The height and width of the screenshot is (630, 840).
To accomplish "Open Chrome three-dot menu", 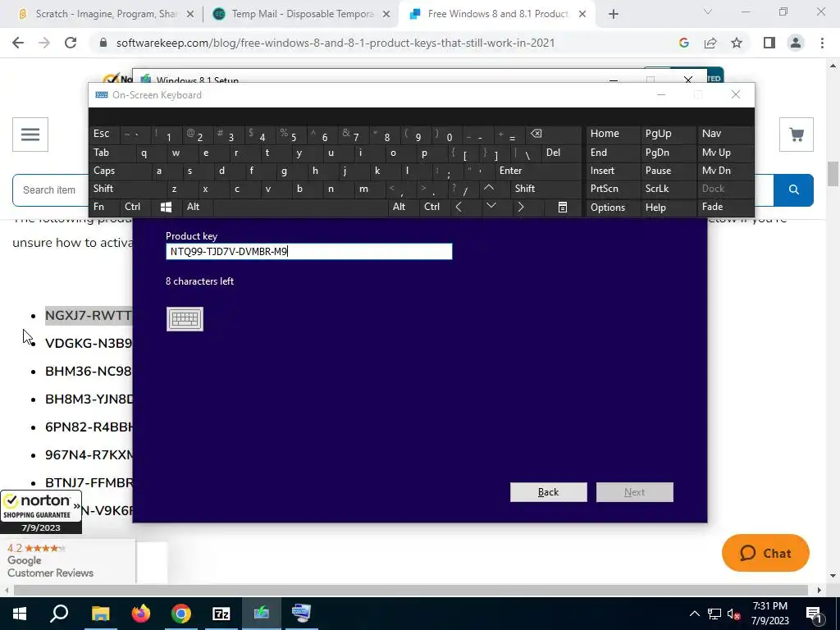I will coord(822,43).
